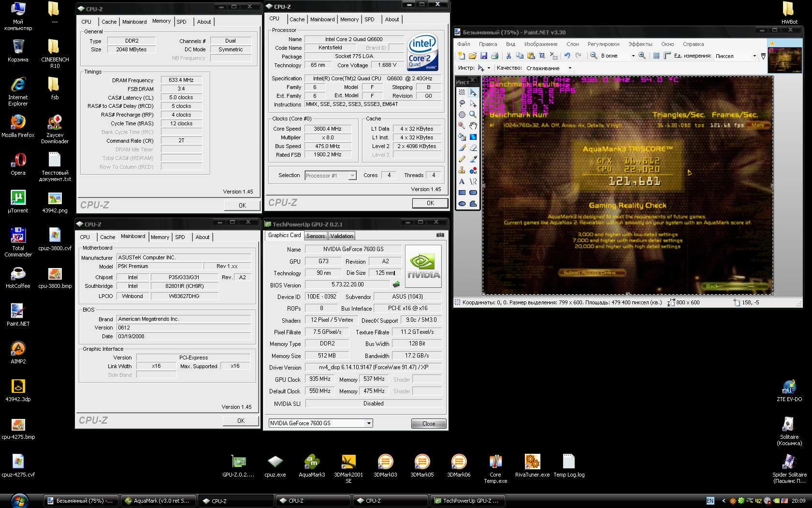Image resolution: width=812 pixels, height=508 pixels.
Task: Open the GPU-Z graphics card selector dropdown
Action: [369, 423]
